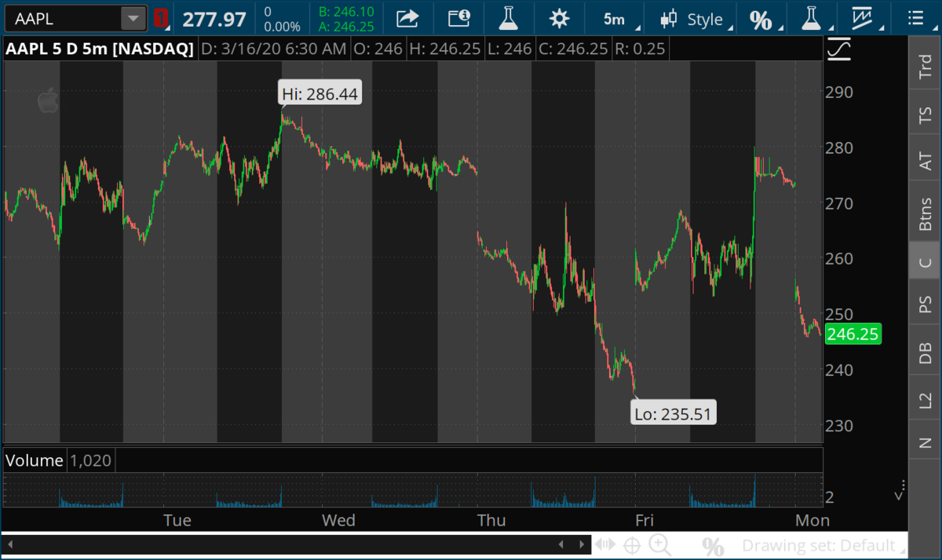This screenshot has width=942, height=560.
Task: Click the AAPL 5 D 5m [NASDAQ] chart title
Action: click(x=100, y=49)
